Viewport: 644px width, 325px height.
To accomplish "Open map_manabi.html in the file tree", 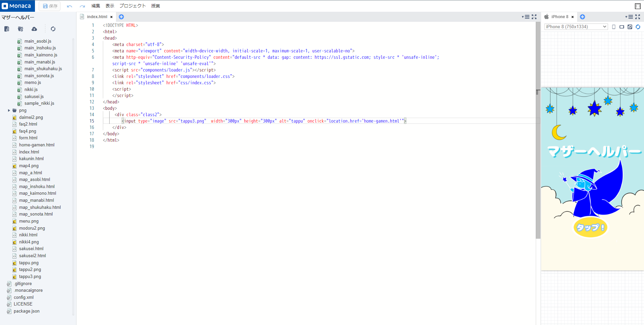I will click(36, 200).
